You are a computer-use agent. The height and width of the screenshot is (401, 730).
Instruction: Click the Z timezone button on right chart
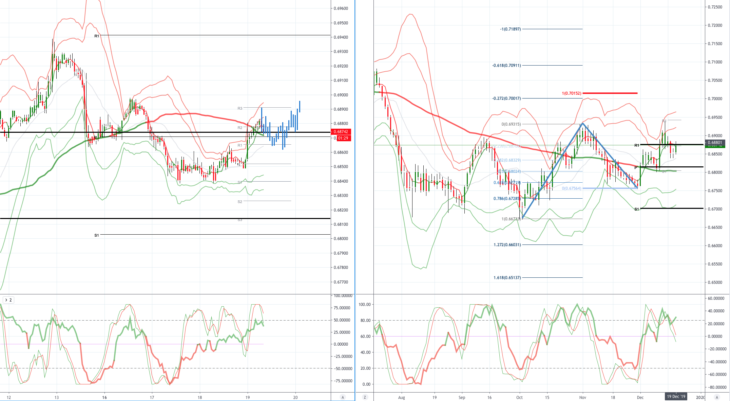[x=365, y=397]
